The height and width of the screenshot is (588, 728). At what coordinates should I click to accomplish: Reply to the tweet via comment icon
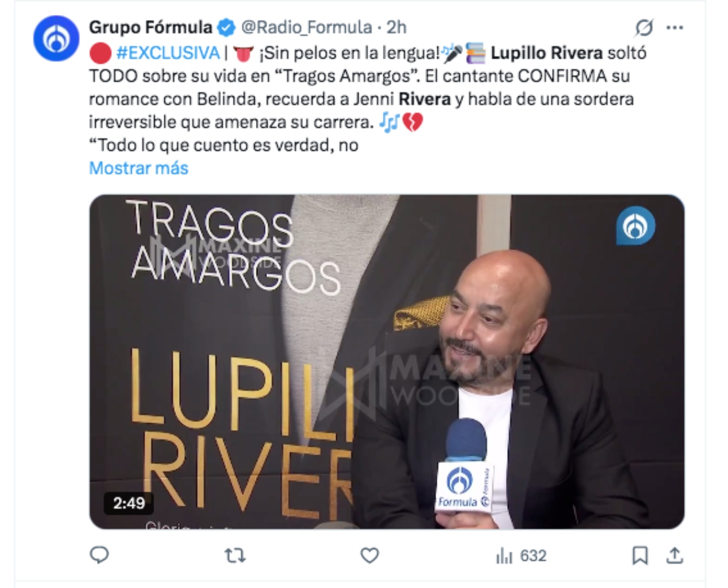(x=99, y=555)
